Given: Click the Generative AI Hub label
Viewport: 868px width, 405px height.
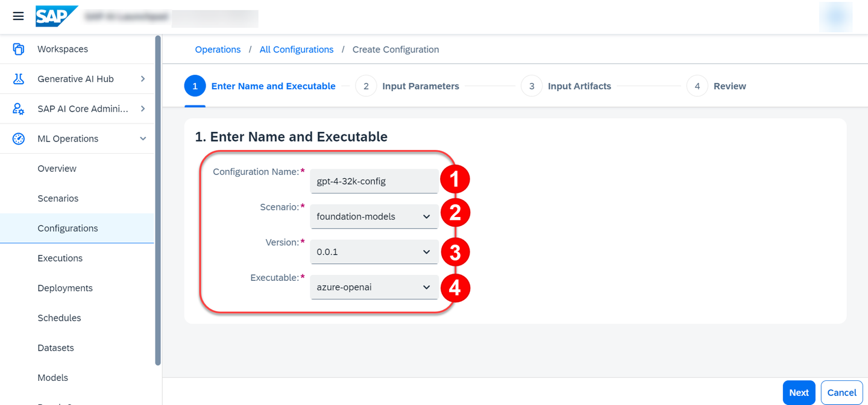Looking at the screenshot, I should pyautogui.click(x=75, y=79).
